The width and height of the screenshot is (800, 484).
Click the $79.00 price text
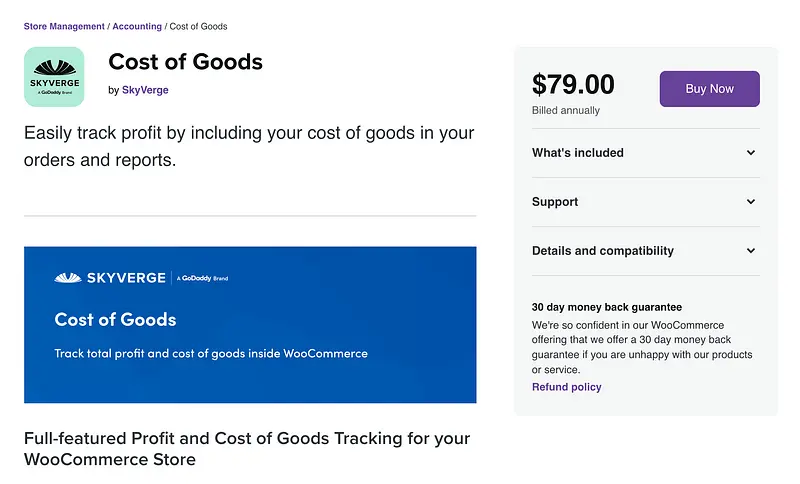[x=573, y=85]
